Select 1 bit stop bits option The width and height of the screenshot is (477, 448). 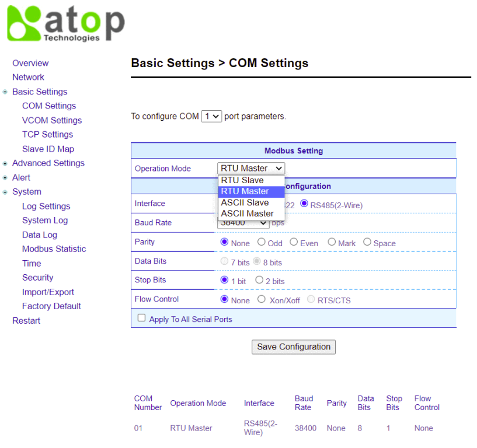pyautogui.click(x=224, y=279)
